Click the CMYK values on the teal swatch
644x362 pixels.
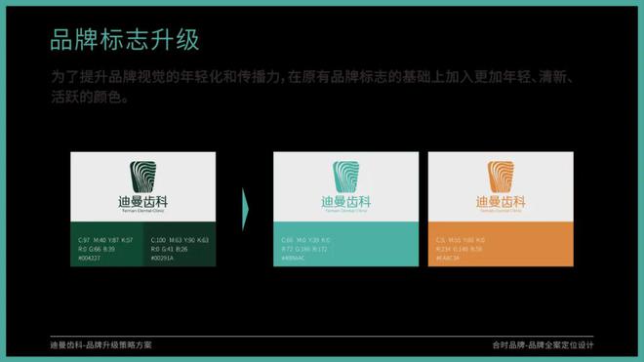coord(305,240)
